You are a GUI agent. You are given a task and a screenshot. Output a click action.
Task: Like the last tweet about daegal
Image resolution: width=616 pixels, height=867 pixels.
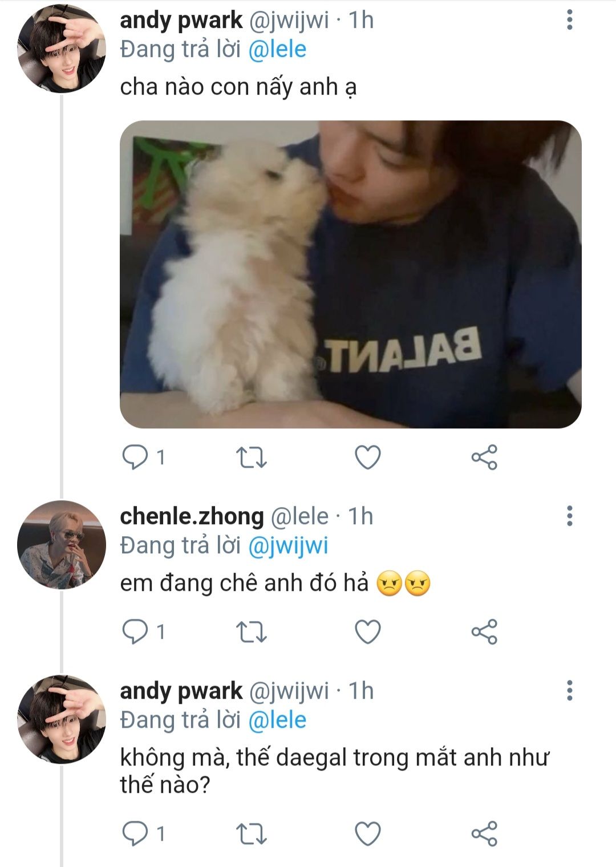click(368, 834)
